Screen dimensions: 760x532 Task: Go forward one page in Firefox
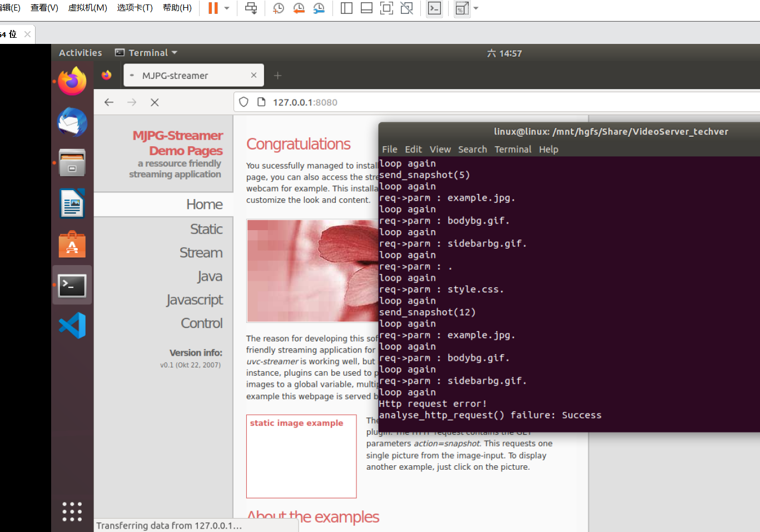click(132, 102)
